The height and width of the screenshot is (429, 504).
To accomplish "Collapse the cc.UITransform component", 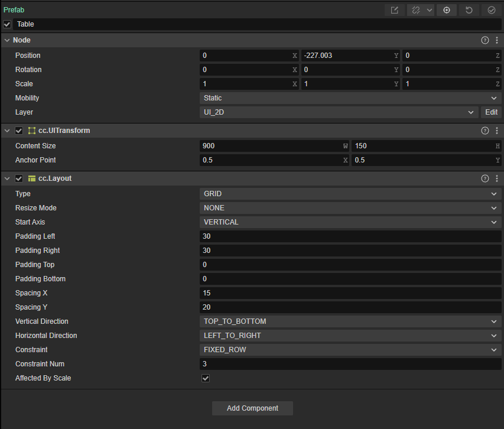I will [7, 131].
